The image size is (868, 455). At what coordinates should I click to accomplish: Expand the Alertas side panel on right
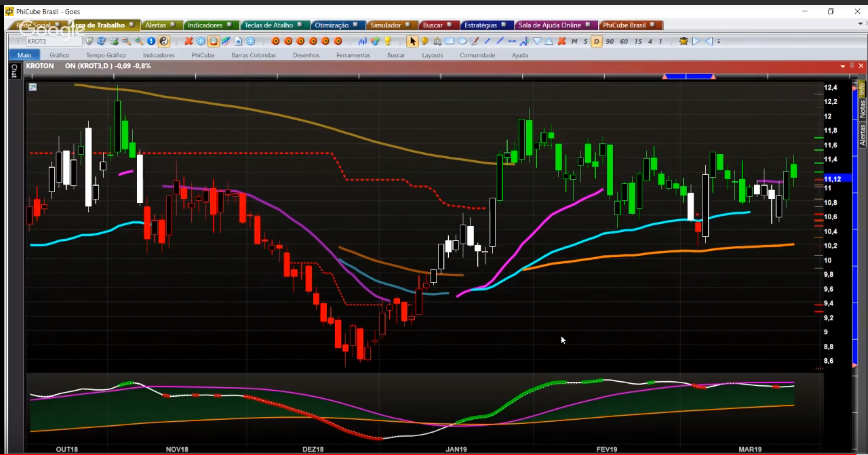tap(862, 135)
